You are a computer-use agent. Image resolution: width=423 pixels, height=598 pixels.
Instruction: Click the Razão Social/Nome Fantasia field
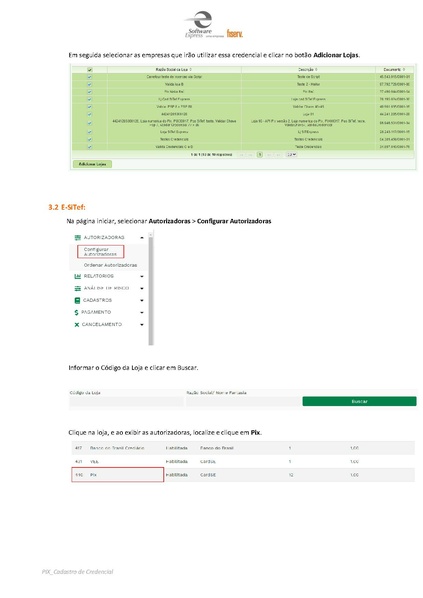(243, 402)
